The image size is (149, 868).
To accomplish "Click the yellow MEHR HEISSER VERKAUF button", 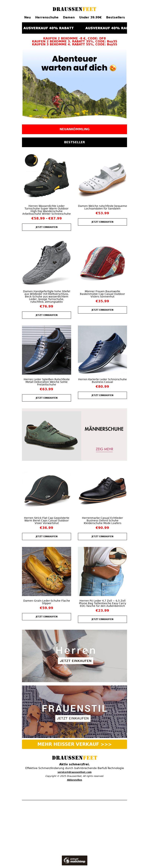I will tap(74, 744).
